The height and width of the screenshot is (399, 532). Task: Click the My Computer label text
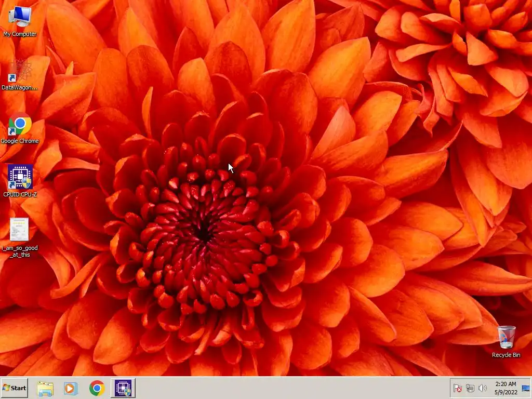coord(20,34)
